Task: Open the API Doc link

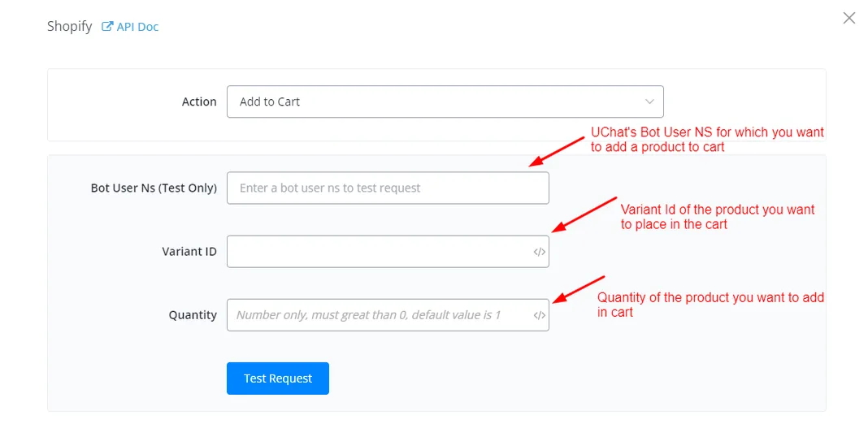Action: pyautogui.click(x=130, y=27)
